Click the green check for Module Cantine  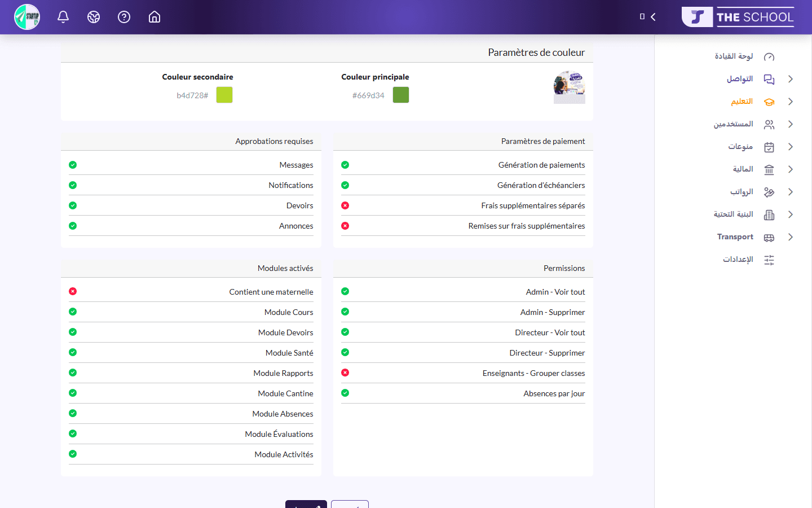(73, 393)
